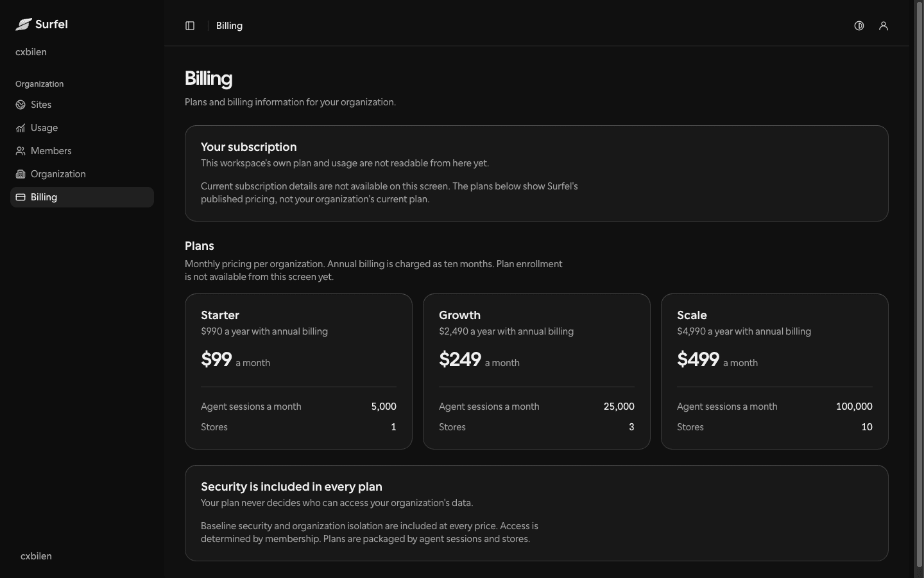Image resolution: width=924 pixels, height=578 pixels.
Task: Switch theme with the contrast icon
Action: pos(859,26)
